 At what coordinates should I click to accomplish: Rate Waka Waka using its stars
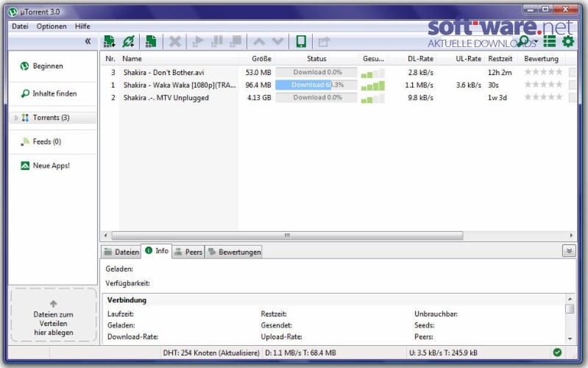[543, 85]
